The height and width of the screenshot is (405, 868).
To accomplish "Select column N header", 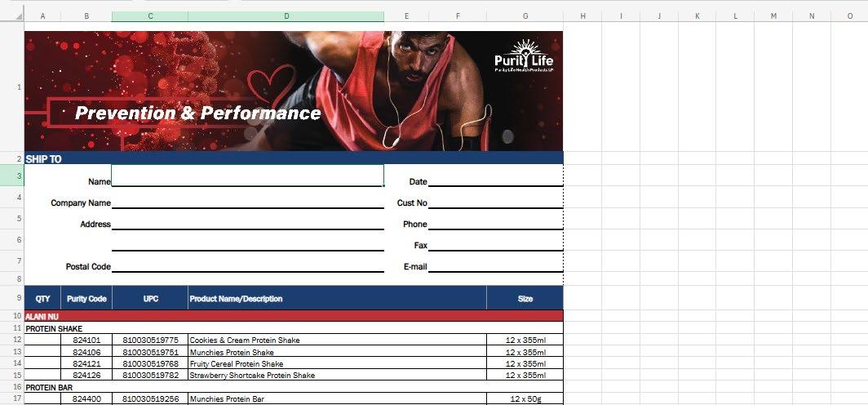I will [812, 16].
